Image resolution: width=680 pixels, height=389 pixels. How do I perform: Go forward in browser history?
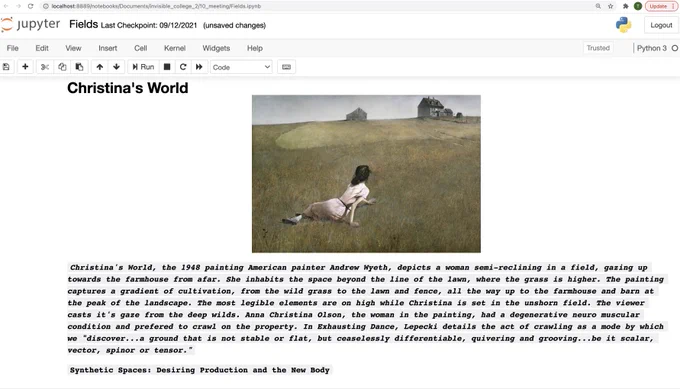(18, 6)
